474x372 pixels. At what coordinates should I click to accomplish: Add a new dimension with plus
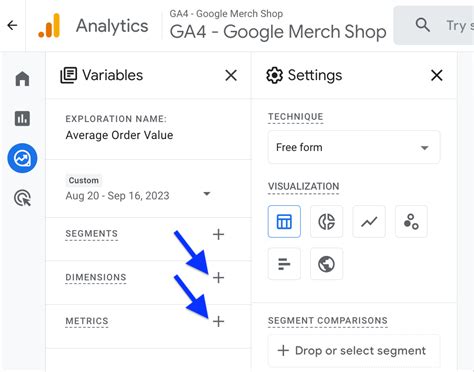218,277
